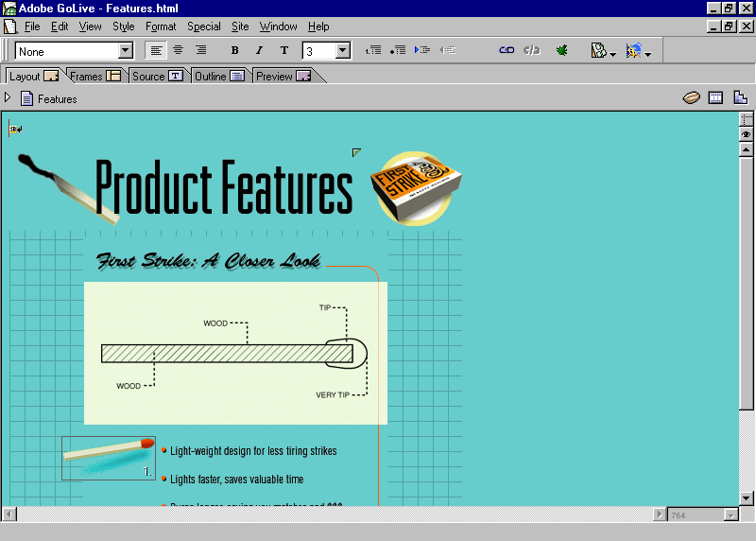Open the Site menu
756x541 pixels.
pyautogui.click(x=240, y=26)
